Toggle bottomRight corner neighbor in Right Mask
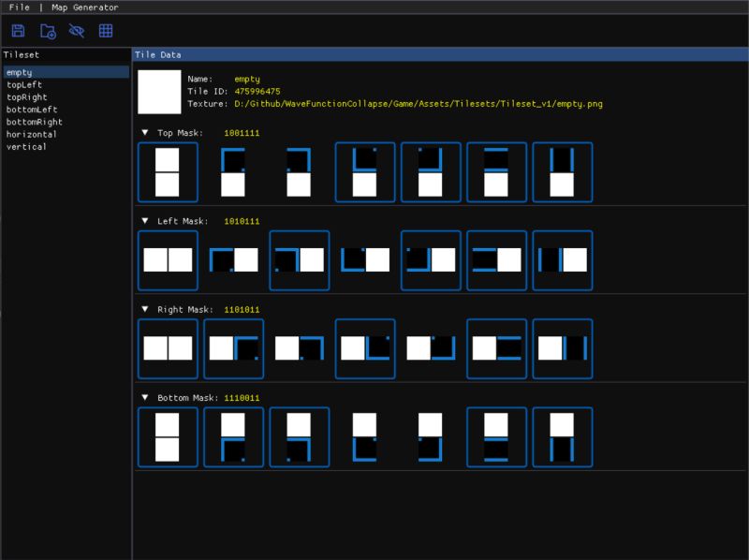 point(431,348)
